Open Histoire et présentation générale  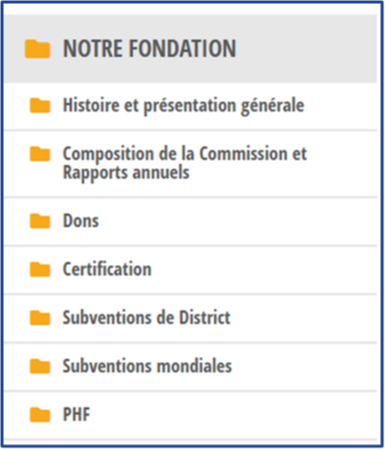[x=183, y=106]
